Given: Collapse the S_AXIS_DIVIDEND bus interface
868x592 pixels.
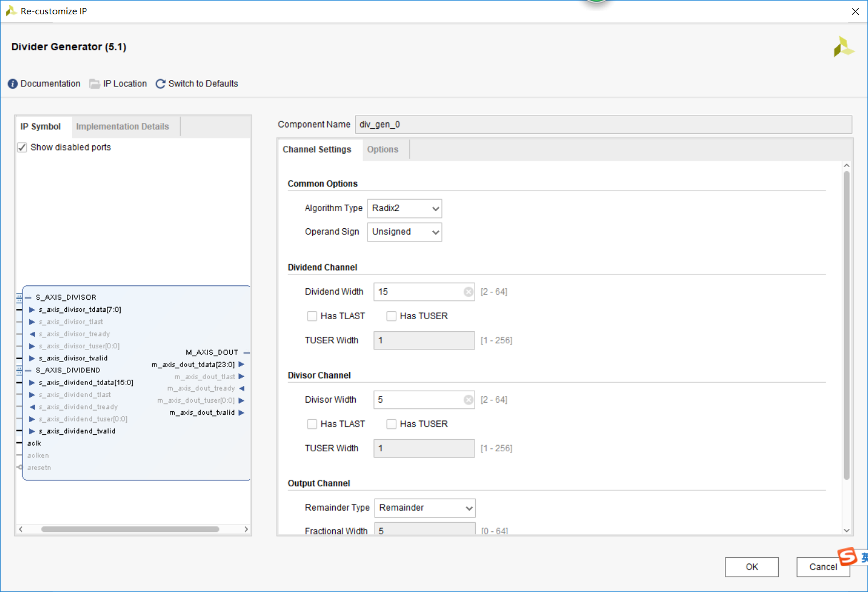Looking at the screenshot, I should tap(28, 370).
